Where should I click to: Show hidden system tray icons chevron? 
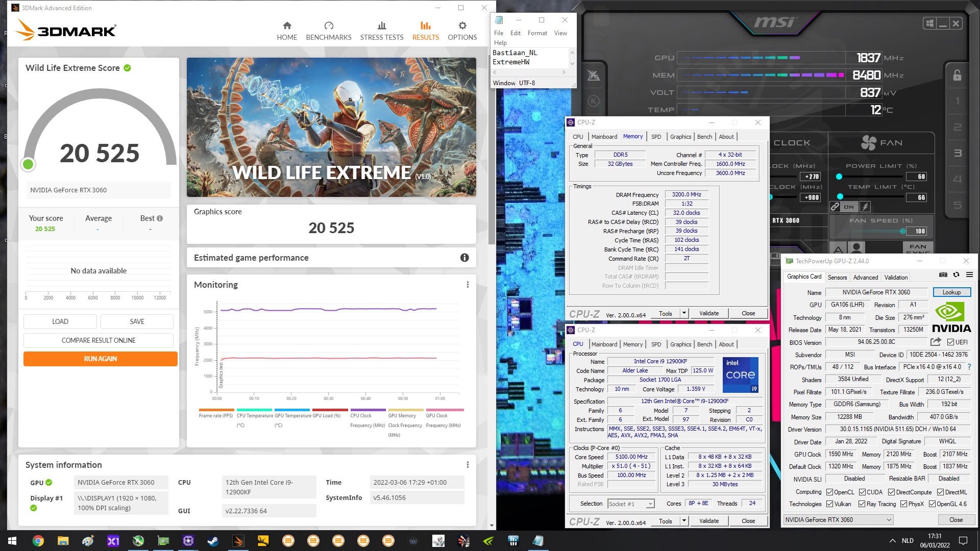tap(892, 541)
